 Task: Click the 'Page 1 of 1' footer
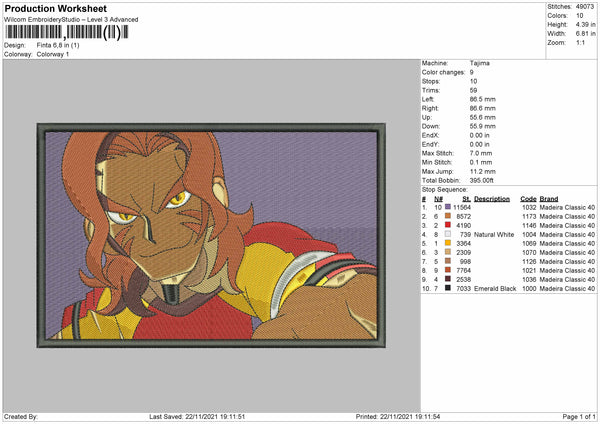[579, 417]
